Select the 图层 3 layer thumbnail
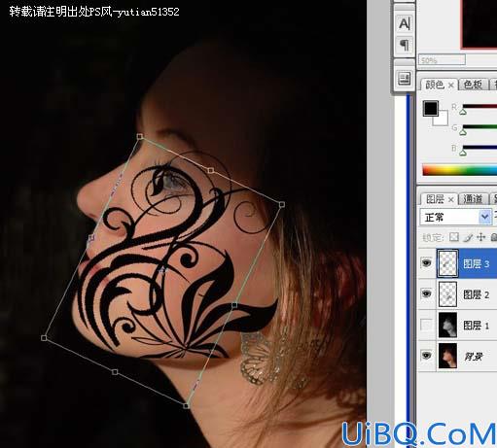Screen dimensions: 497x448 (447, 263)
